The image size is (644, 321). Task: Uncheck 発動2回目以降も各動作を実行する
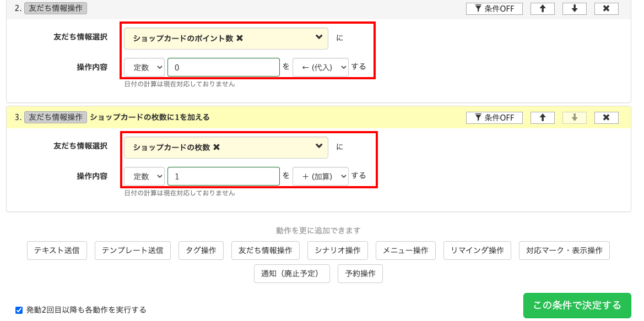tap(18, 310)
